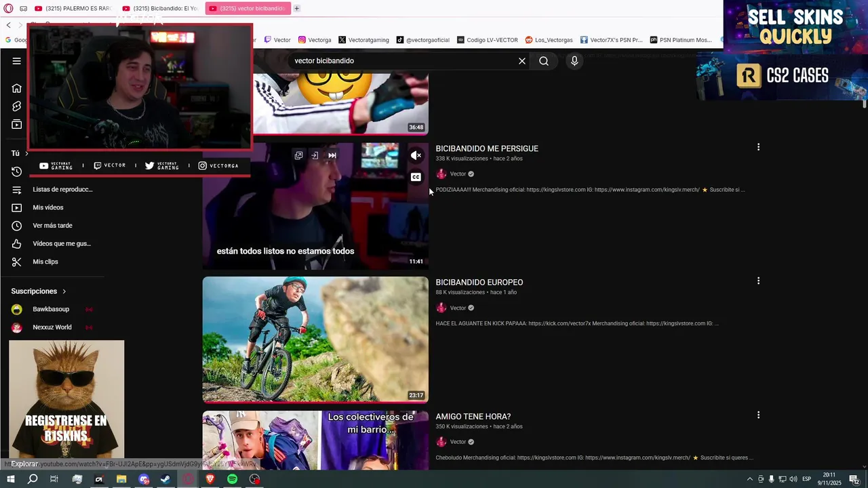Run search with the magnifier button
The image size is (868, 488).
tap(544, 61)
